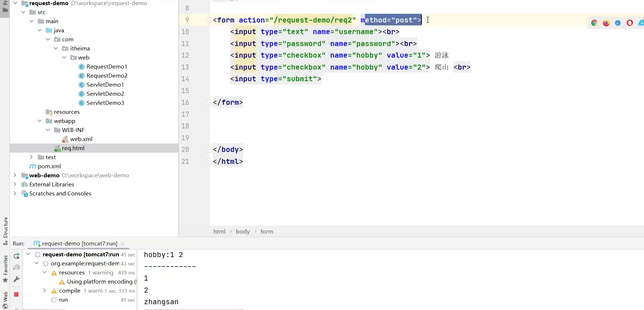Select the resources folder in project tree
The width and height of the screenshot is (644, 310).
67,112
